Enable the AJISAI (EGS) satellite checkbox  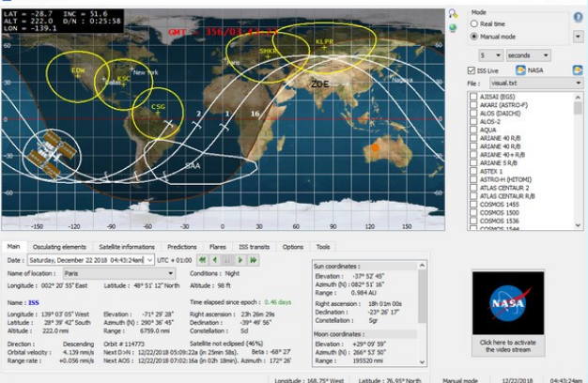[x=472, y=97]
